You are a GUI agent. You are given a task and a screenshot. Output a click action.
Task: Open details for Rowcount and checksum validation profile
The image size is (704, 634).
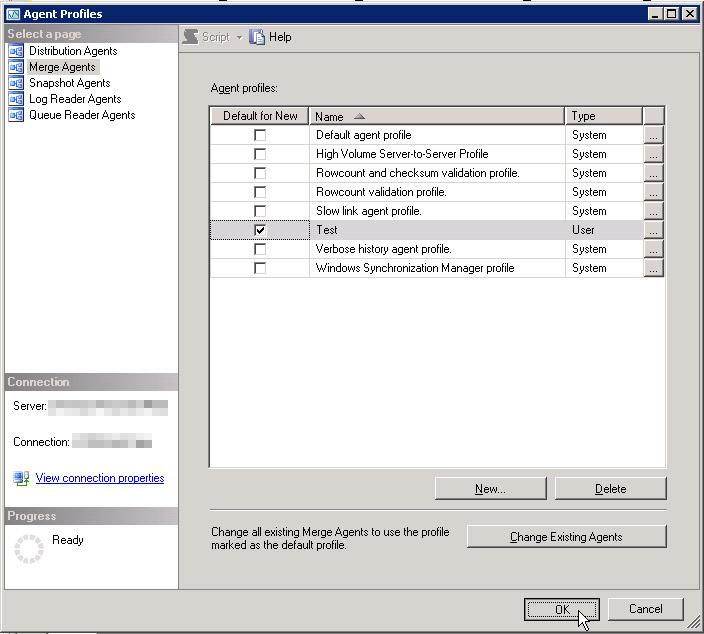653,173
